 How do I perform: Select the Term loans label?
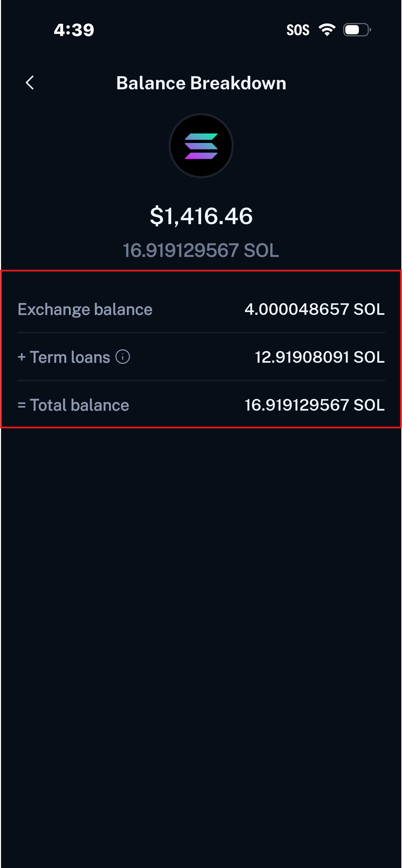pos(70,357)
